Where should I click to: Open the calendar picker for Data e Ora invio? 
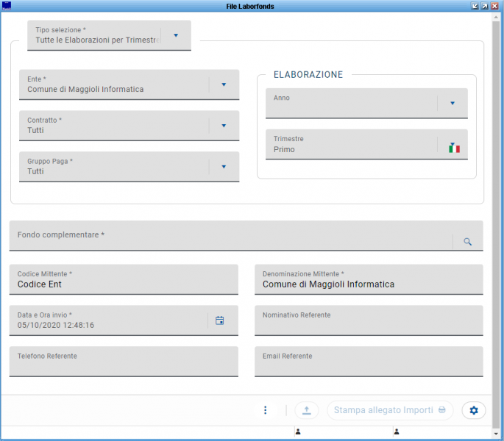pos(219,320)
